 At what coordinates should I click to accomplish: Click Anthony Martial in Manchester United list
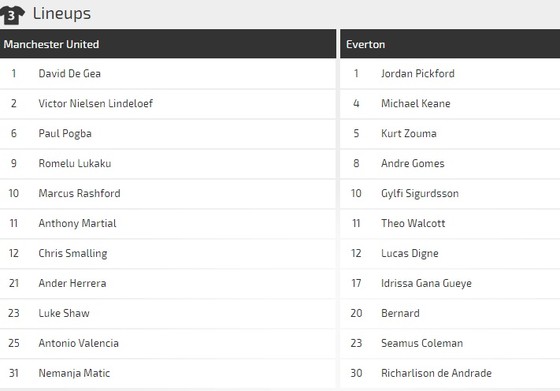78,224
